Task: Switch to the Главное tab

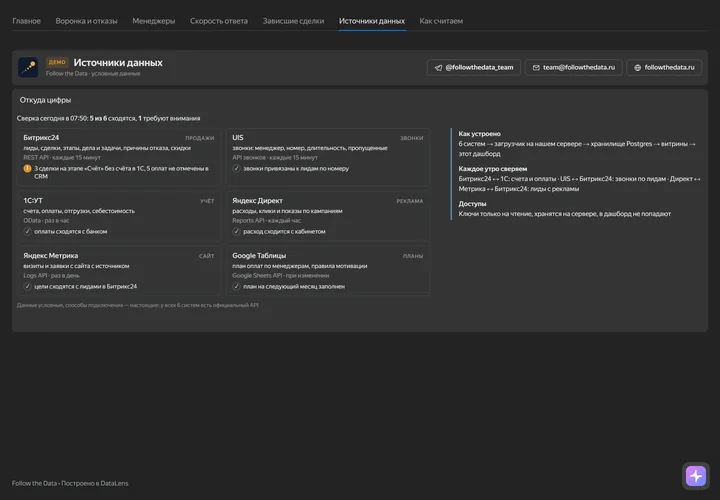Action: 26,21
